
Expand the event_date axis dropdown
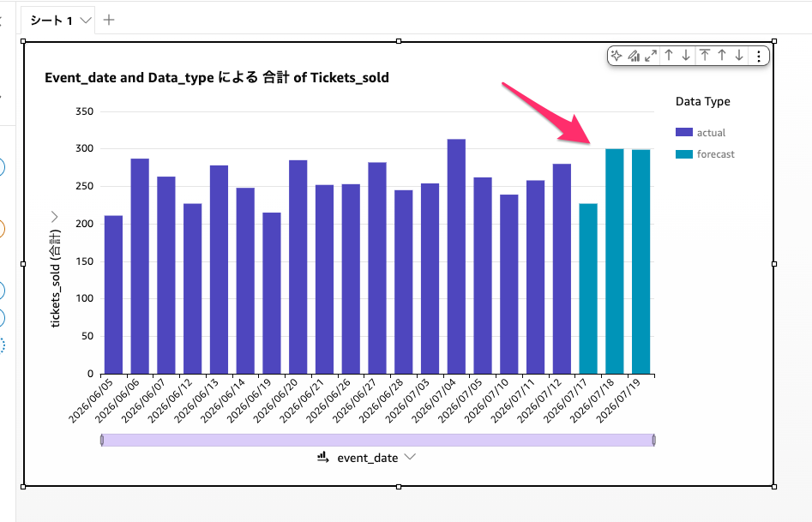410,457
